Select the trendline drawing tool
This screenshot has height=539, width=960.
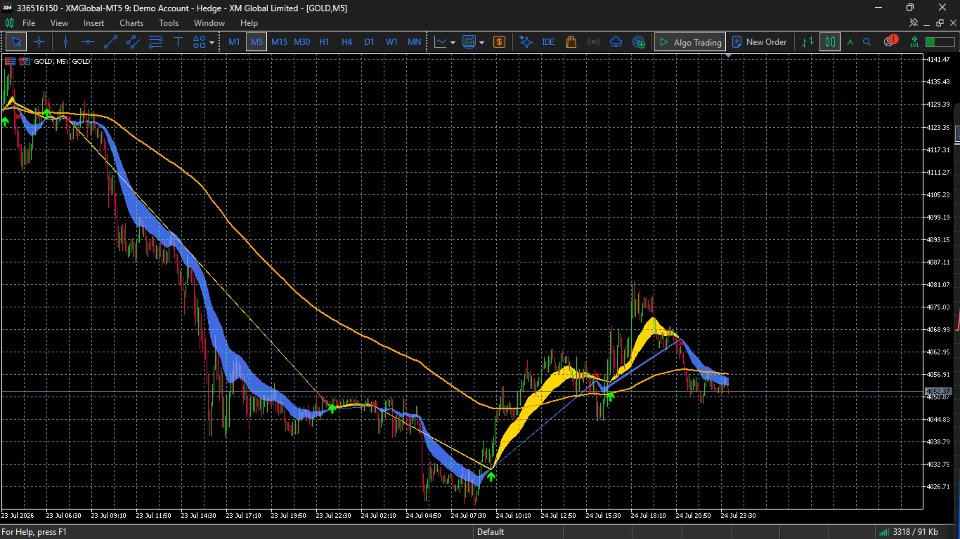pos(111,42)
